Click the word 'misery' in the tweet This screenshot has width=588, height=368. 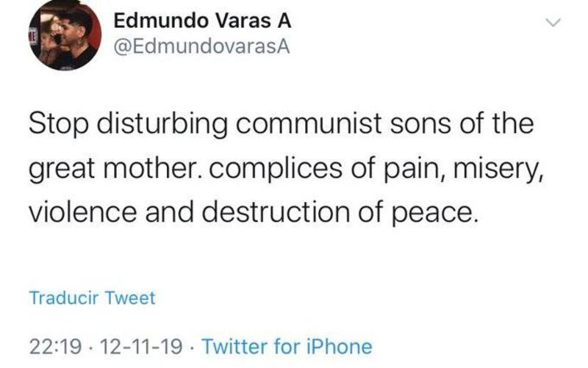(x=498, y=170)
